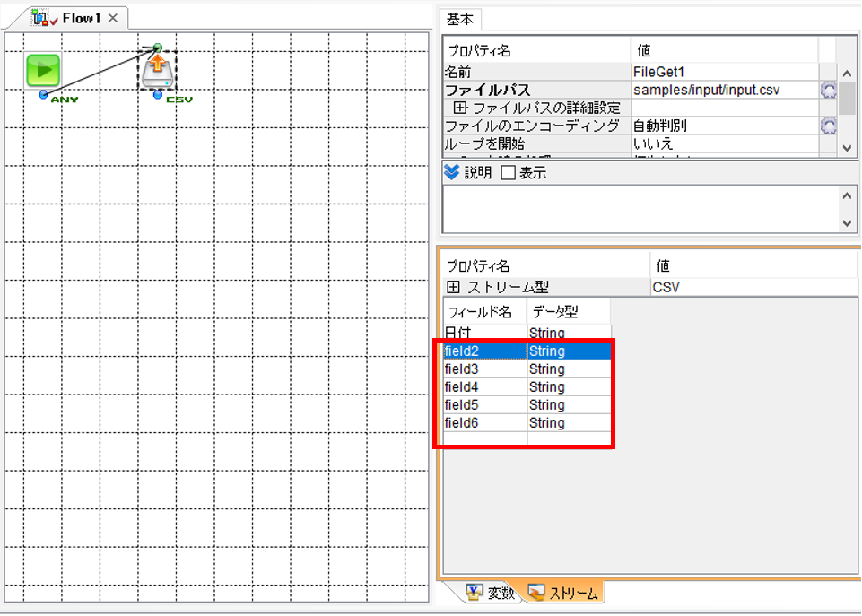
Task: Select ループを開始 value いいえ
Action: tap(725, 144)
